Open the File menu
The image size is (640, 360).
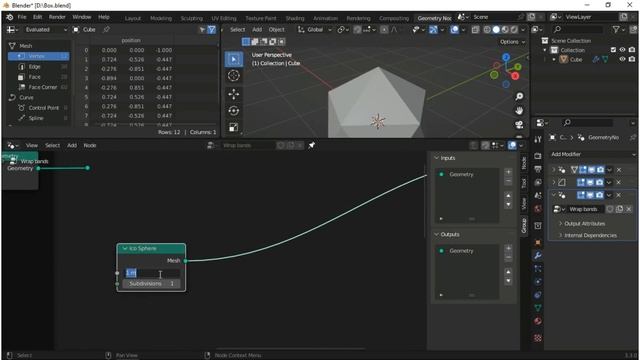22,17
